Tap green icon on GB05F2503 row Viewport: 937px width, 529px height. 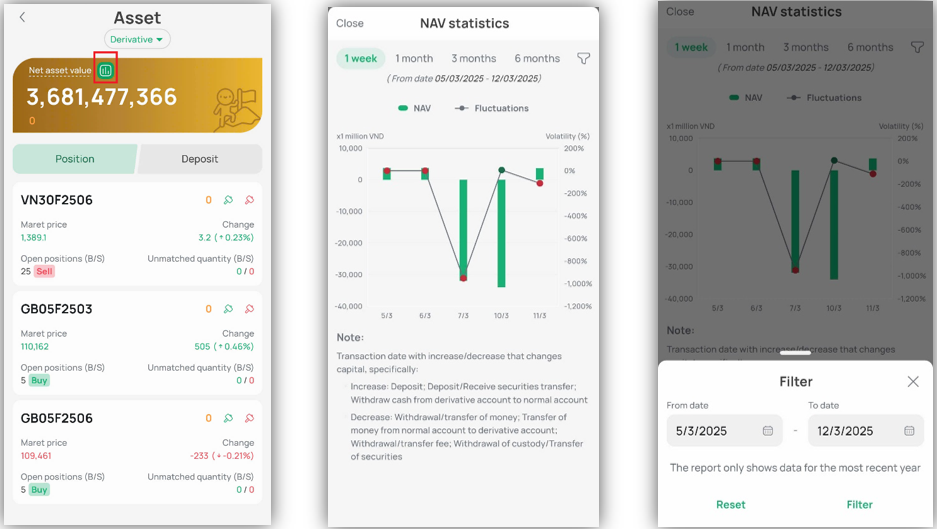pos(229,309)
